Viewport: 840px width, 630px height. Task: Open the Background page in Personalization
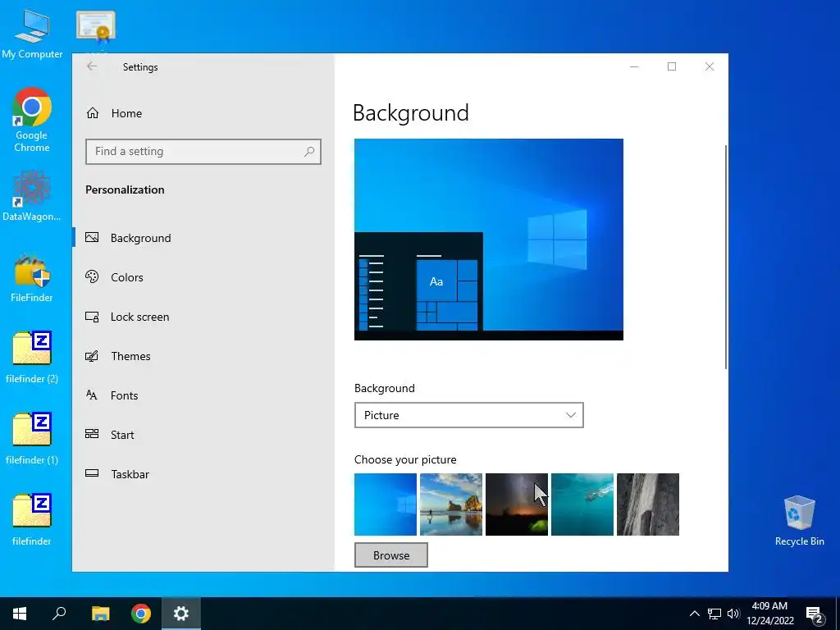203,238
